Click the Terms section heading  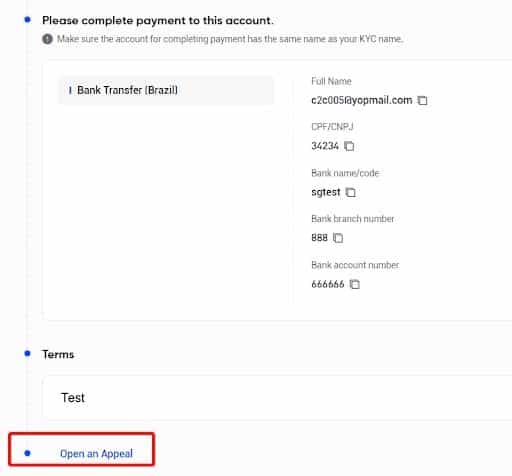coord(58,354)
